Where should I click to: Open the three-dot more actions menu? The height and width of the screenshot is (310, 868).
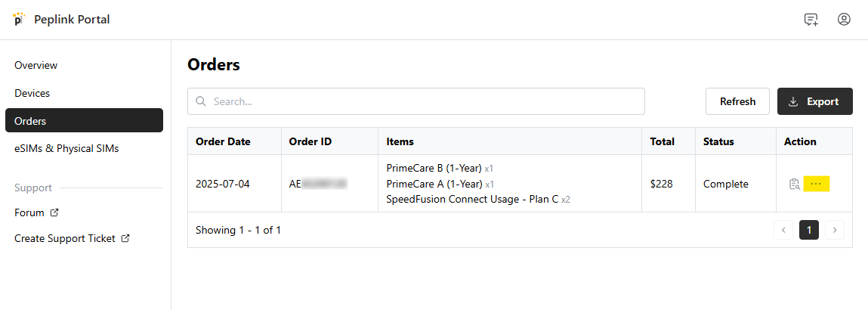(816, 184)
